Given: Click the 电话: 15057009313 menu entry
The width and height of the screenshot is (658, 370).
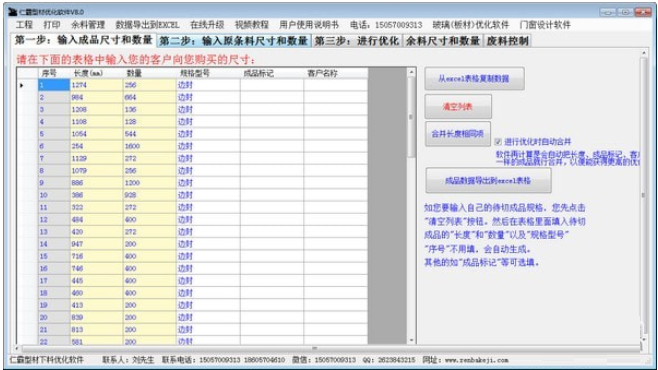Looking at the screenshot, I should click(386, 25).
